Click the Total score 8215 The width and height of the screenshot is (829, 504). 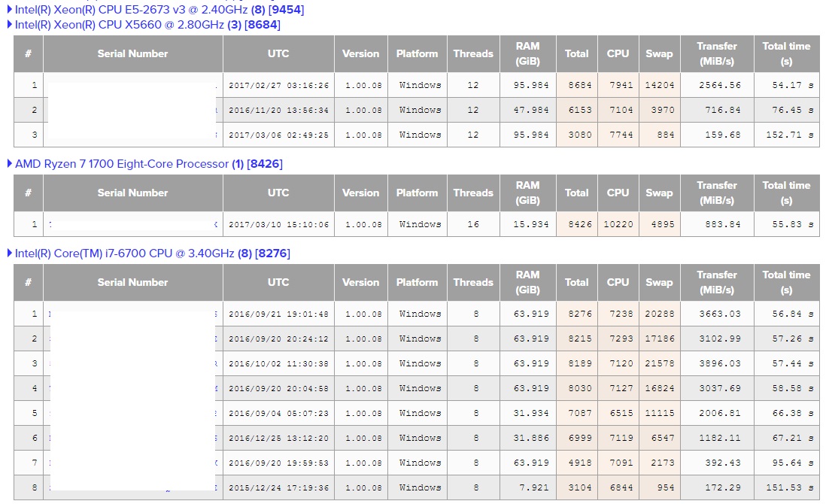click(580, 339)
